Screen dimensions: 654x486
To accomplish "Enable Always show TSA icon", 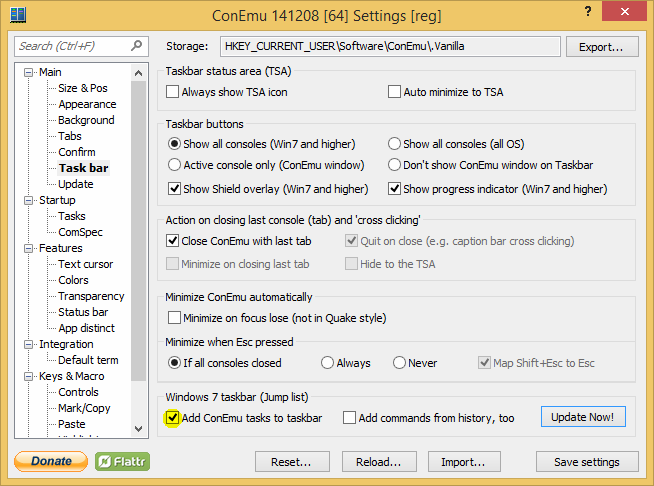I will point(174,92).
